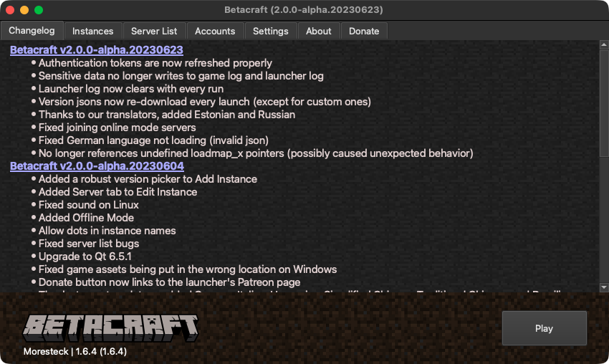Open the Instances tab
Viewport: 609px width, 364px height.
pyautogui.click(x=93, y=31)
